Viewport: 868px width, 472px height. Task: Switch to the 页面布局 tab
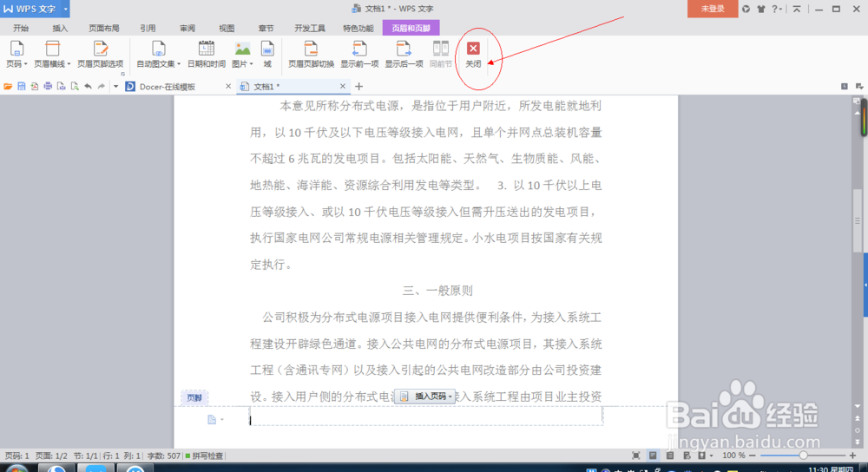[x=104, y=29]
